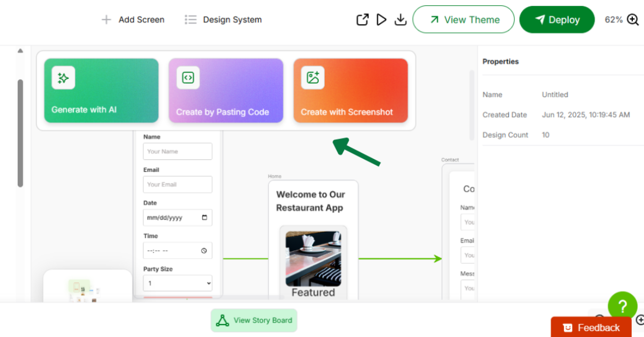Click the View Theme button
Screen dimensions: 644x337
(464, 20)
